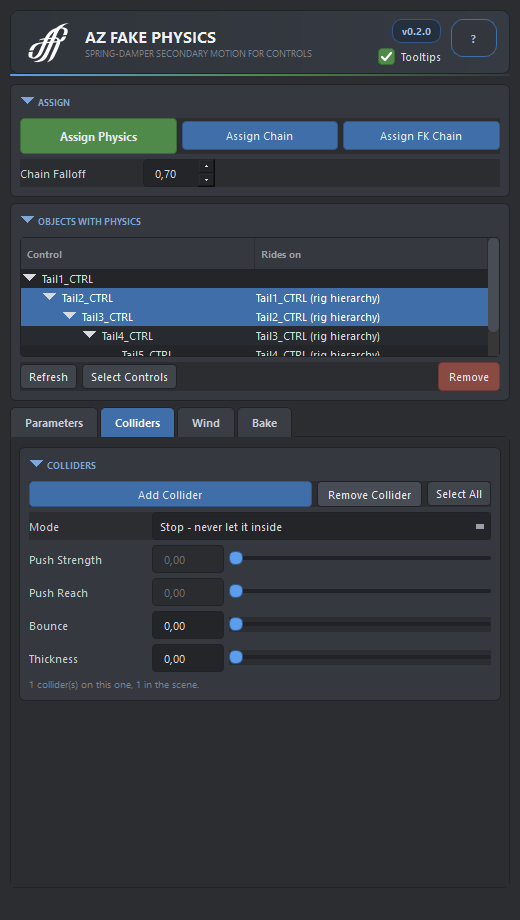Click the Push Reach slider handle

[236, 591]
